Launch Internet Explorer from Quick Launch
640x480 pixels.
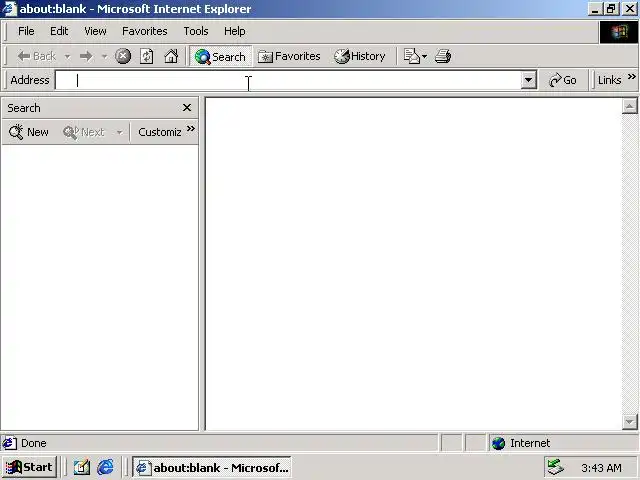tap(105, 467)
